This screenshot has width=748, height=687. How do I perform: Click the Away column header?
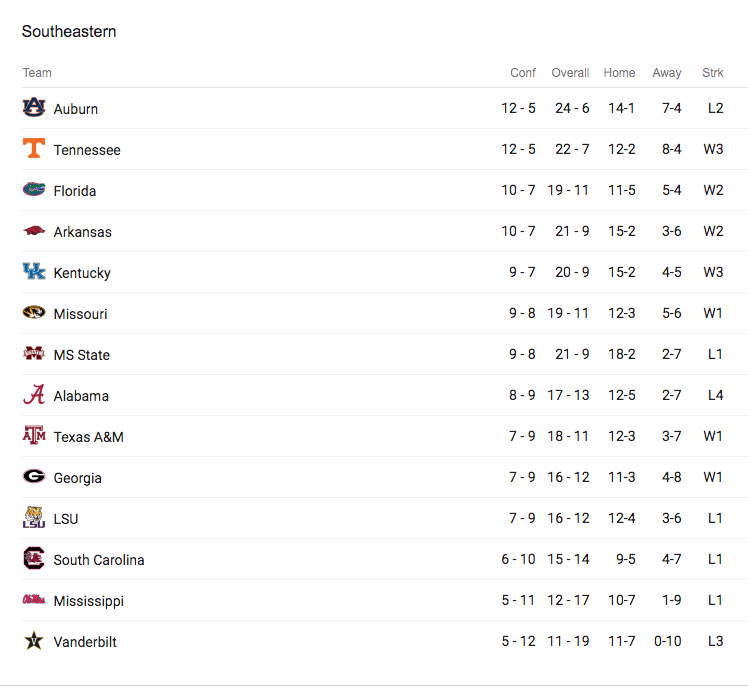(x=666, y=73)
